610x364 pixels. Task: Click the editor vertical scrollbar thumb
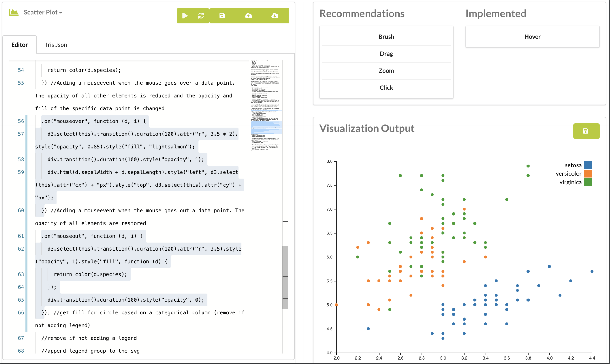[x=285, y=277]
